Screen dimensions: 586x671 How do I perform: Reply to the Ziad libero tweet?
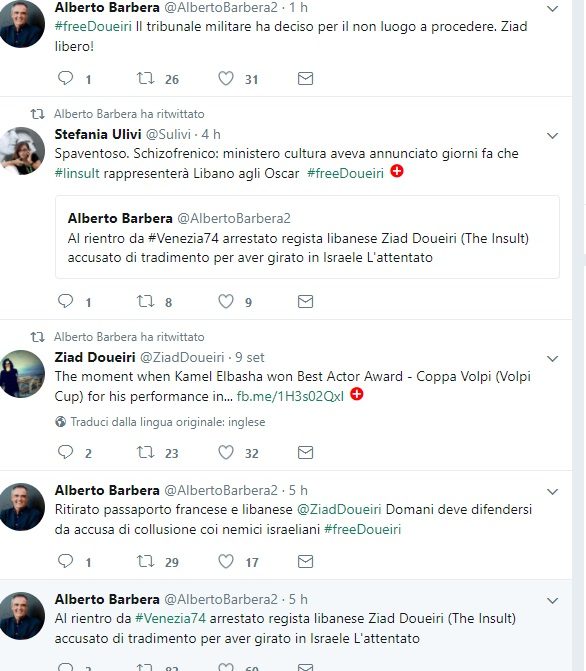[65, 78]
